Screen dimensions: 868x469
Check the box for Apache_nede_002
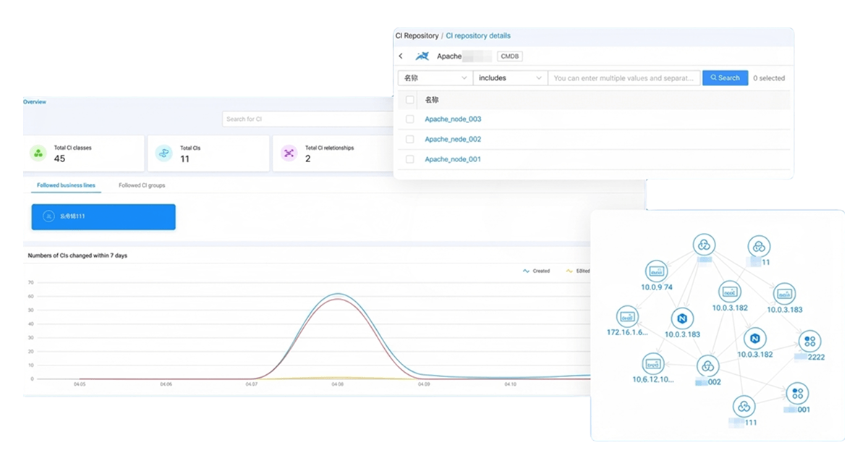[x=410, y=139]
